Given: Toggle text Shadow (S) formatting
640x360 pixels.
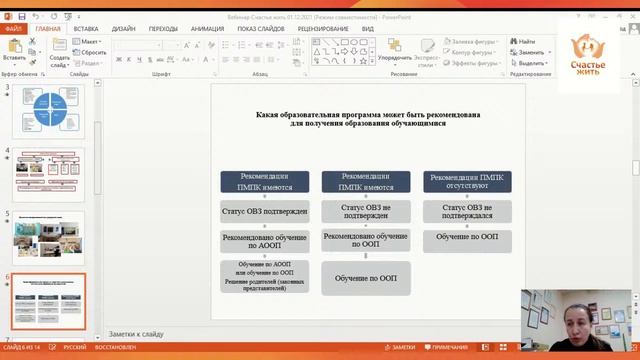Looking at the screenshot, I should [150, 60].
